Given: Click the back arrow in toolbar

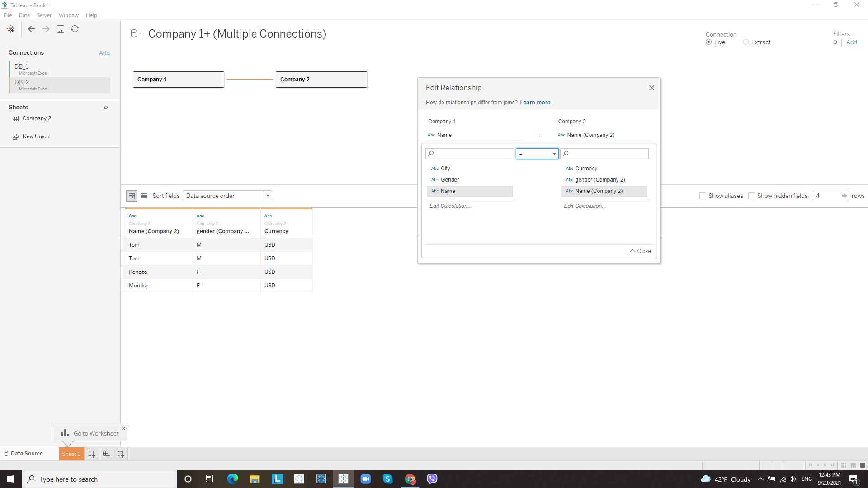Looking at the screenshot, I should (x=31, y=29).
